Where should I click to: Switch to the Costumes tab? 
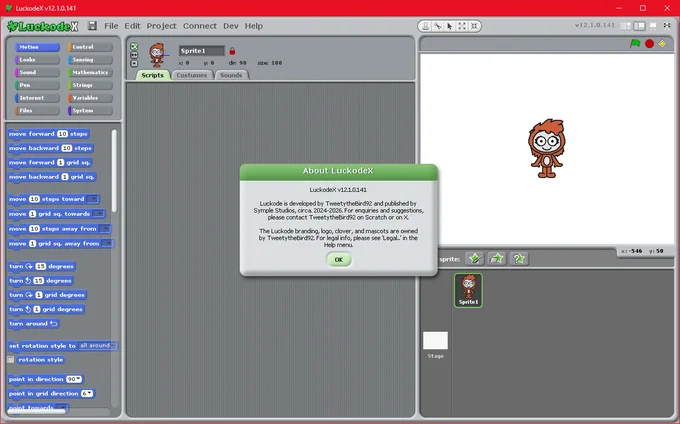(192, 75)
